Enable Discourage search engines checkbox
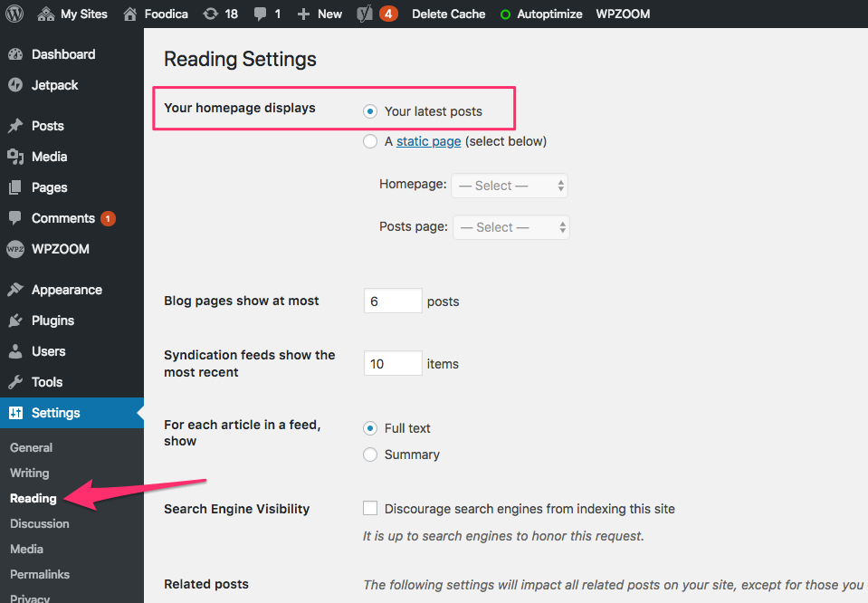This screenshot has width=868, height=603. coord(370,509)
